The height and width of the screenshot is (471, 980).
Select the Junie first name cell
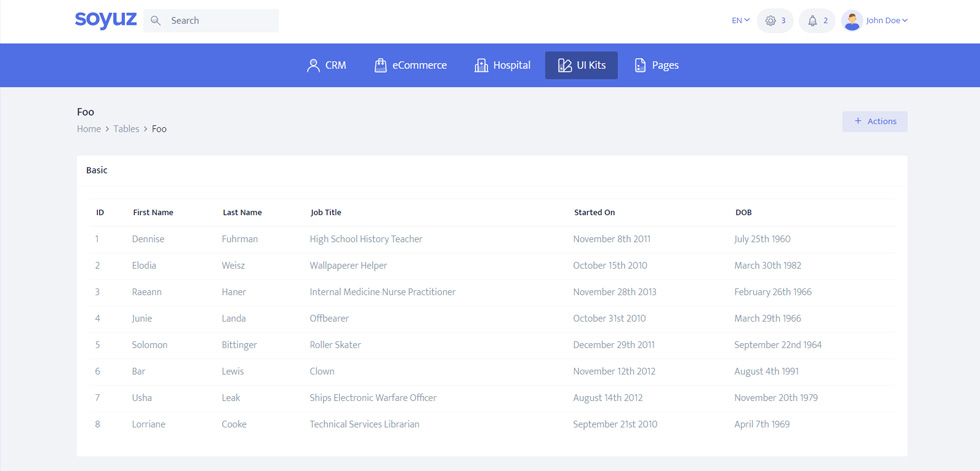[142, 318]
